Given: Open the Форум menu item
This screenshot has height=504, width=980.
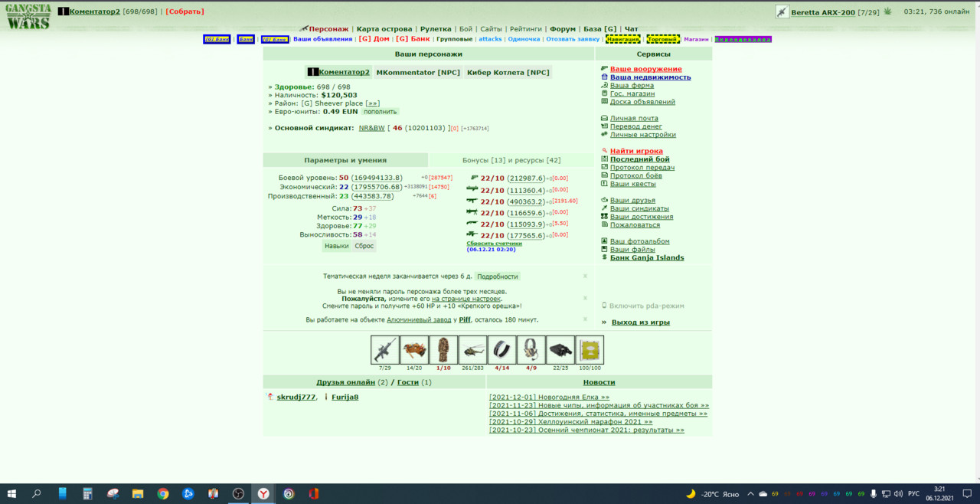Looking at the screenshot, I should (x=563, y=29).
